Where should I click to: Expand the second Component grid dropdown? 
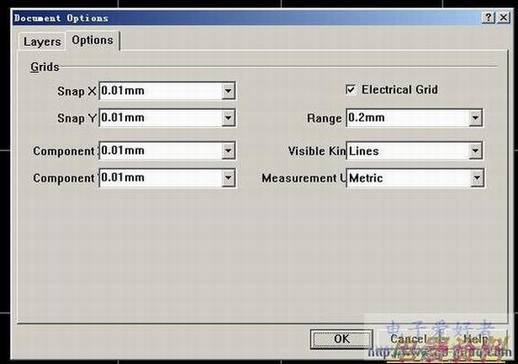pos(228,178)
